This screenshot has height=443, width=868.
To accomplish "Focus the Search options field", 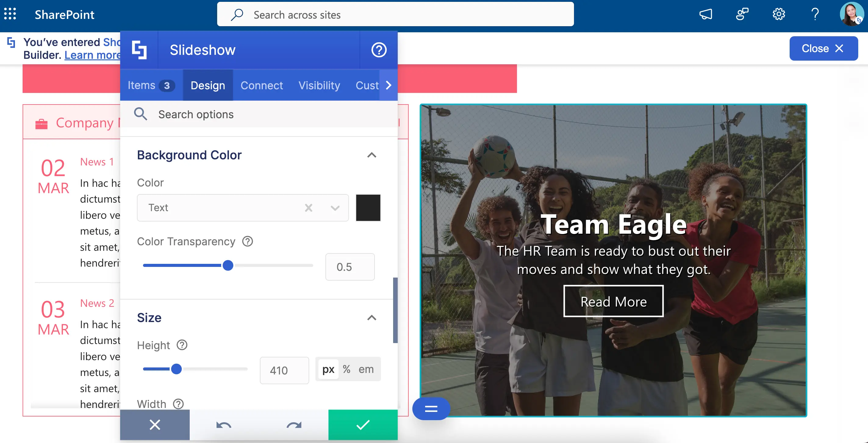I will coord(259,115).
